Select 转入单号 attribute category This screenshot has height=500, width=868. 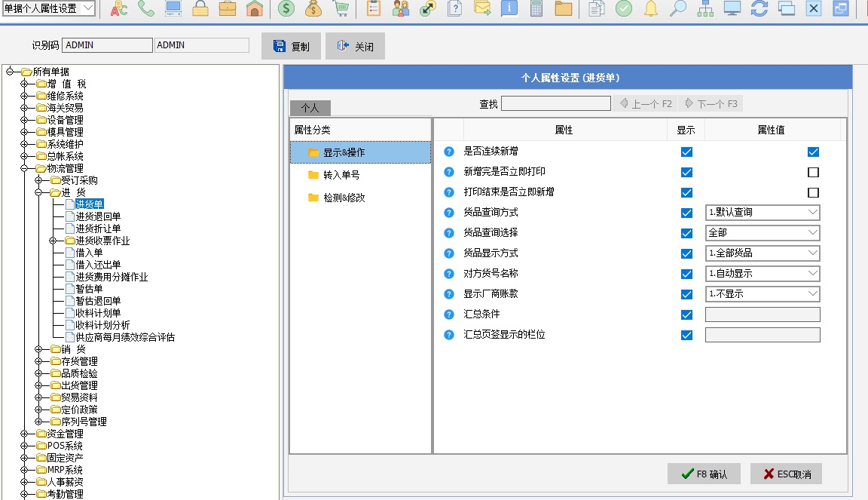pos(341,175)
